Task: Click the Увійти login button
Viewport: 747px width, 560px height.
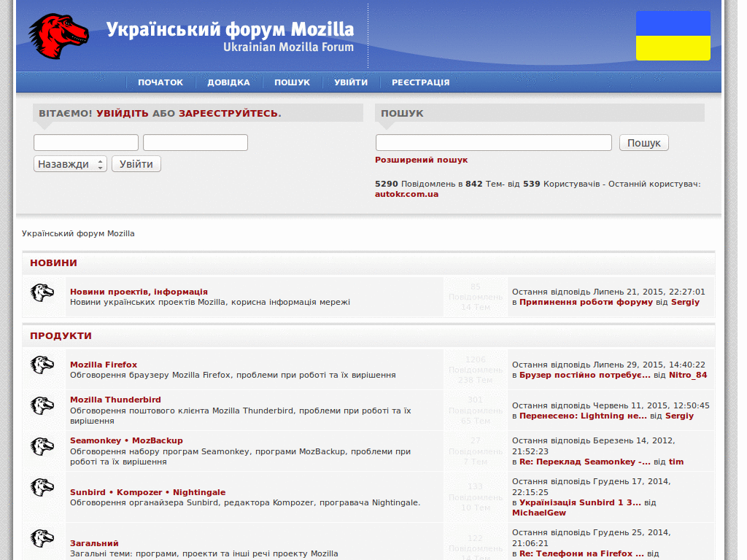Action: (x=136, y=164)
